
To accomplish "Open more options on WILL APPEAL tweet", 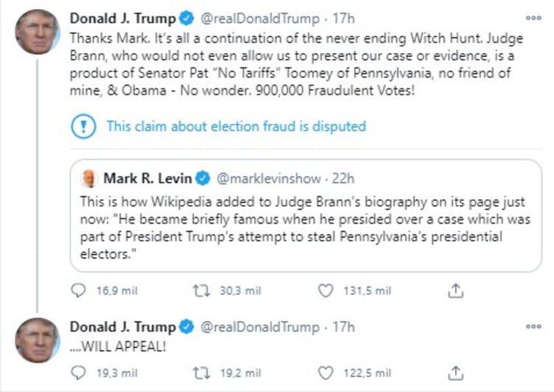I will coord(533,326).
